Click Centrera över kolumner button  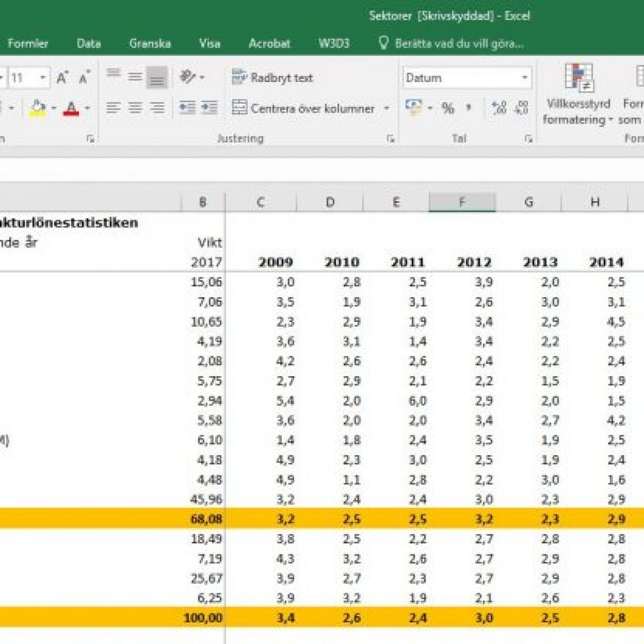click(x=304, y=108)
